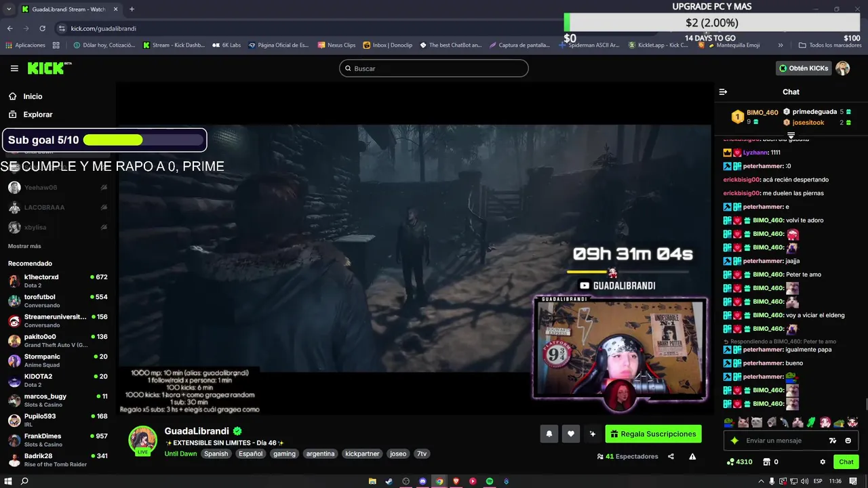Click the share stream icon
Viewport: 868px width, 488px height.
pyautogui.click(x=671, y=457)
